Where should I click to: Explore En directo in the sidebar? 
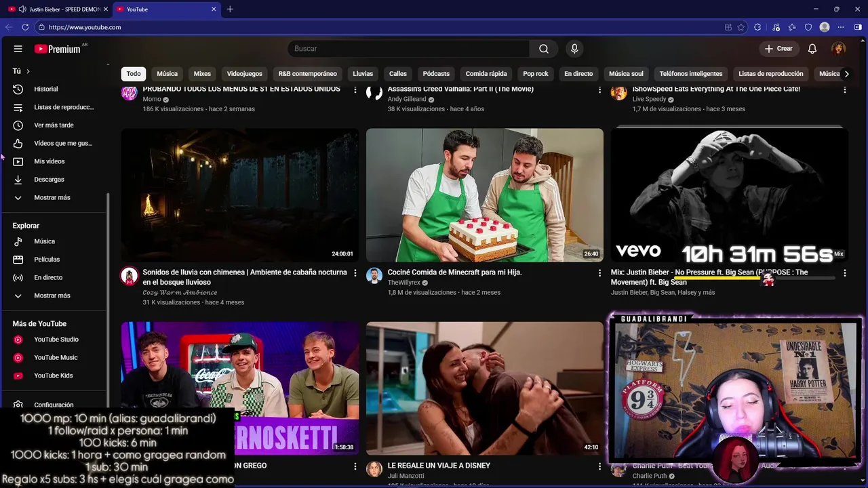coord(54,277)
